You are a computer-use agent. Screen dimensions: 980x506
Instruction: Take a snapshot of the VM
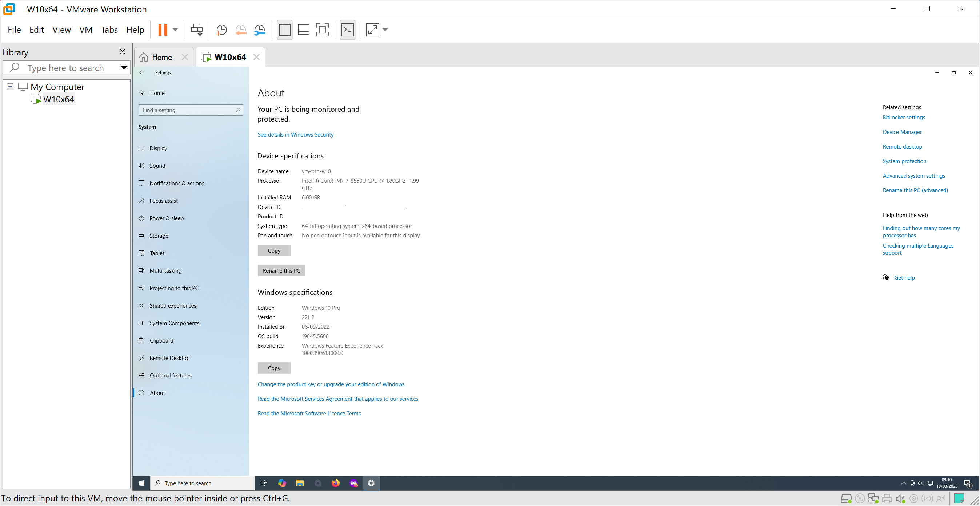pos(221,30)
